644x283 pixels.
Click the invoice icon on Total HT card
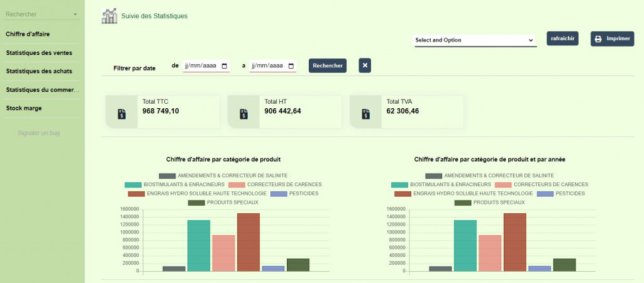point(244,114)
